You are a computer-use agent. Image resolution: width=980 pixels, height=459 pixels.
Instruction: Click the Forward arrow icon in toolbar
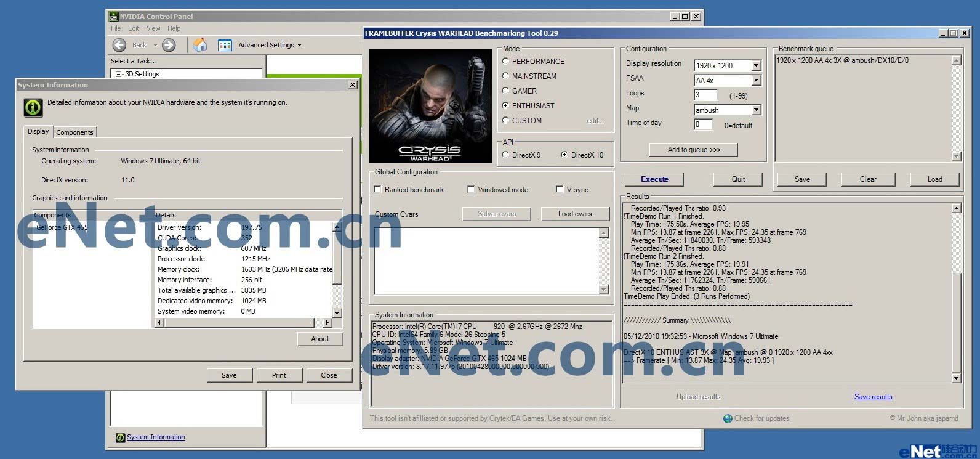coord(169,45)
